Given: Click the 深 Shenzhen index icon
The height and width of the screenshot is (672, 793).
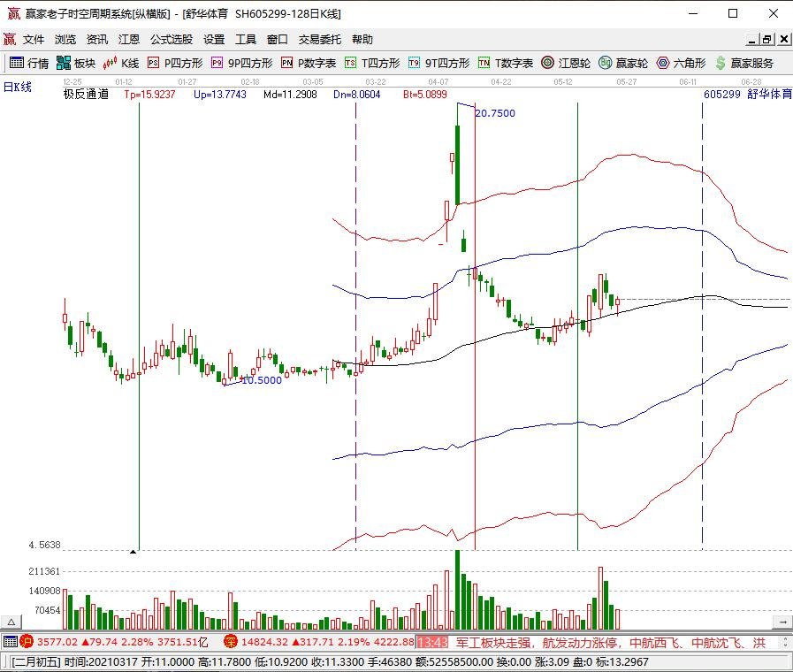Looking at the screenshot, I should [x=231, y=642].
